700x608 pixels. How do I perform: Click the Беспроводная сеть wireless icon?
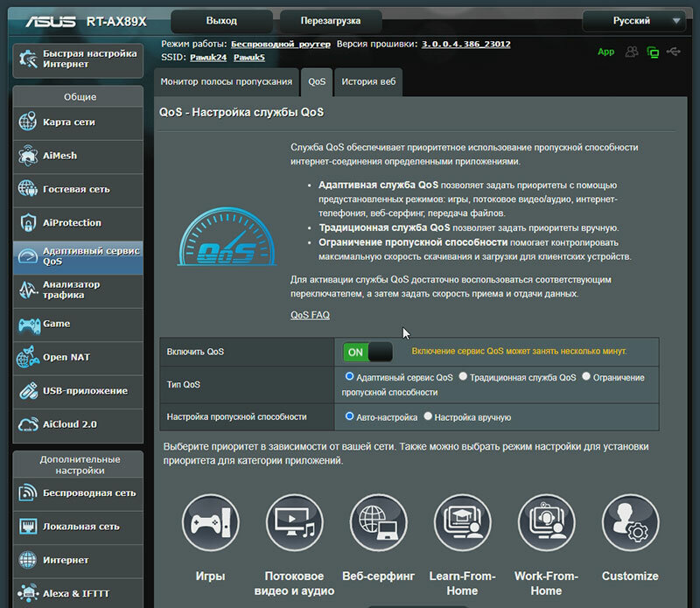[x=28, y=493]
